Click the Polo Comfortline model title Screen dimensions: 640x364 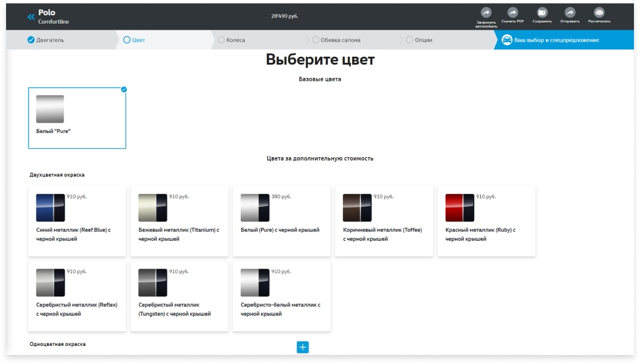coord(53,16)
